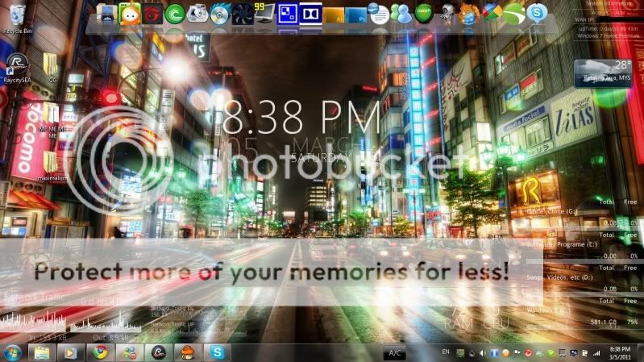The height and width of the screenshot is (362, 644).
Task: Open the maximalism folder on desktop
Action: click(52, 166)
